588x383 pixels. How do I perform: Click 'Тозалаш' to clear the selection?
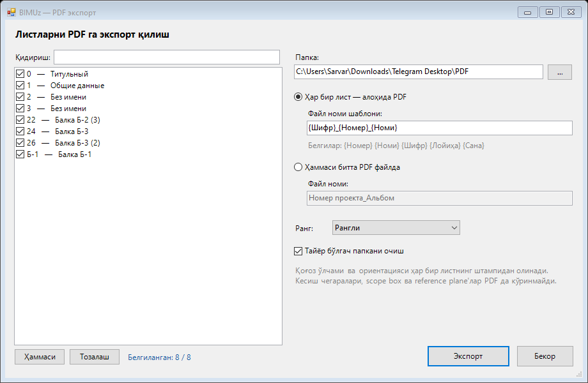[95, 357]
